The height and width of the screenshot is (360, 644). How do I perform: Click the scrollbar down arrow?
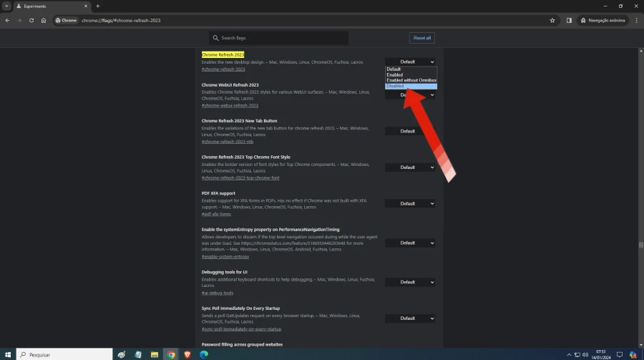pos(640,345)
